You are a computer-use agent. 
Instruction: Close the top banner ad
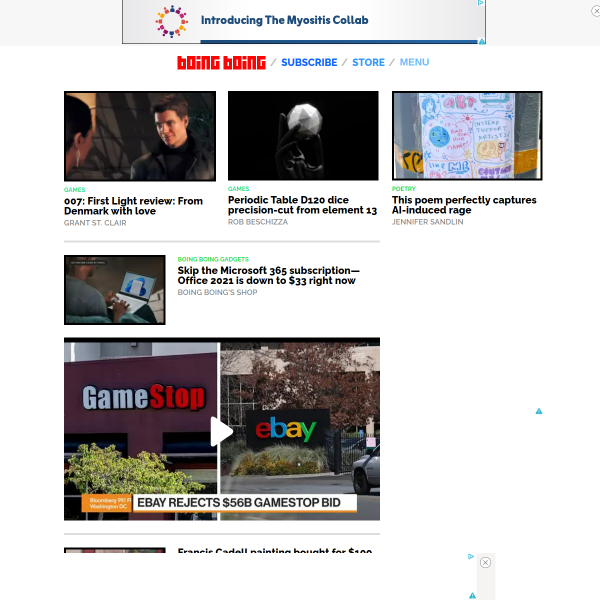pyautogui.click(x=596, y=11)
